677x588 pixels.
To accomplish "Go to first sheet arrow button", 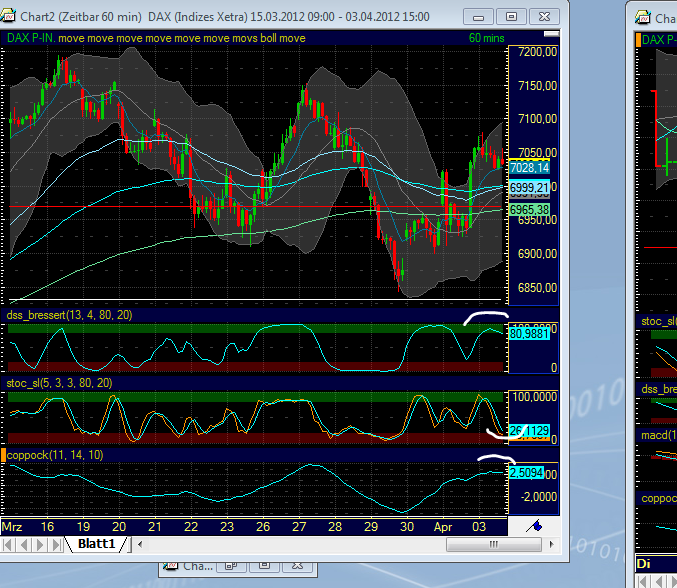I will click(7, 544).
